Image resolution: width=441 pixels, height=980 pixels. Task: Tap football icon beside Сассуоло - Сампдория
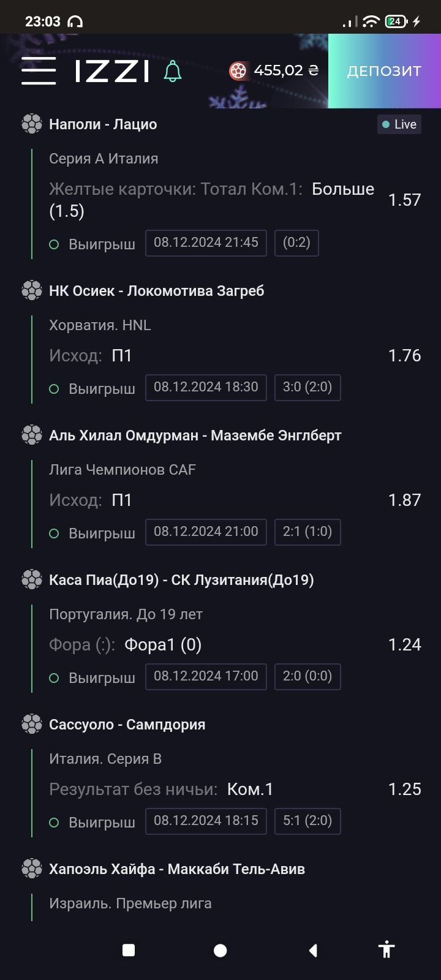pos(32,725)
